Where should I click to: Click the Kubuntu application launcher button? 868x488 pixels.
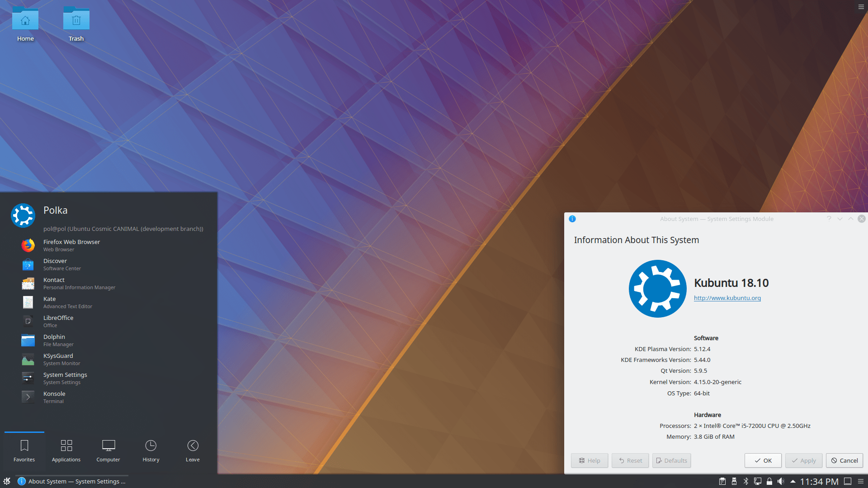coord(7,481)
